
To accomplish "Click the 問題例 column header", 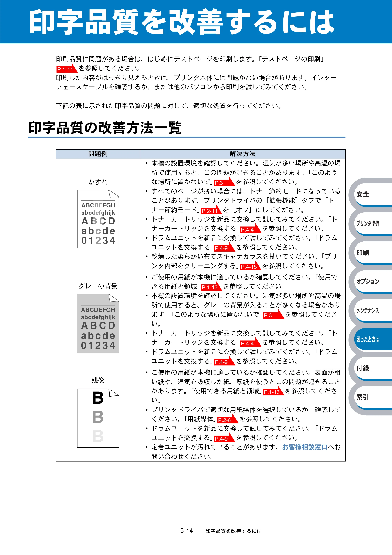I will 98,154.
